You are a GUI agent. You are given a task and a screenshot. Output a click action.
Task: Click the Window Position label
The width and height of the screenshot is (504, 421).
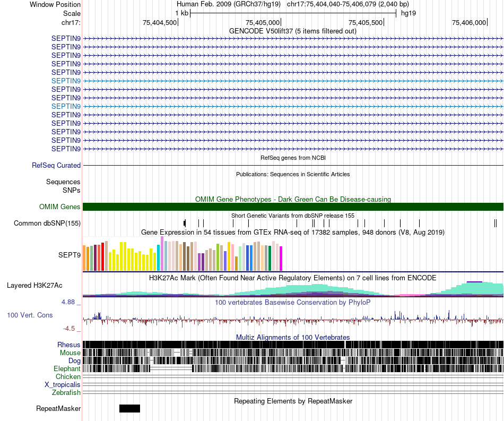tap(55, 4)
